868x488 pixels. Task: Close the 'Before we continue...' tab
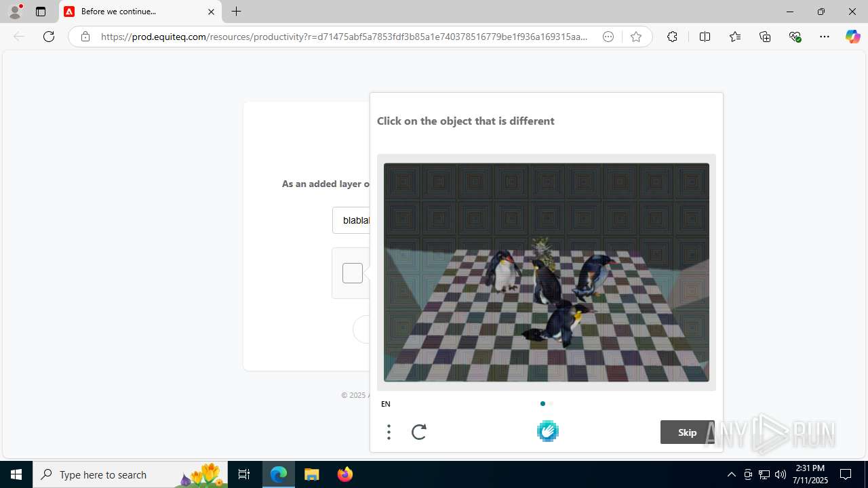(211, 12)
